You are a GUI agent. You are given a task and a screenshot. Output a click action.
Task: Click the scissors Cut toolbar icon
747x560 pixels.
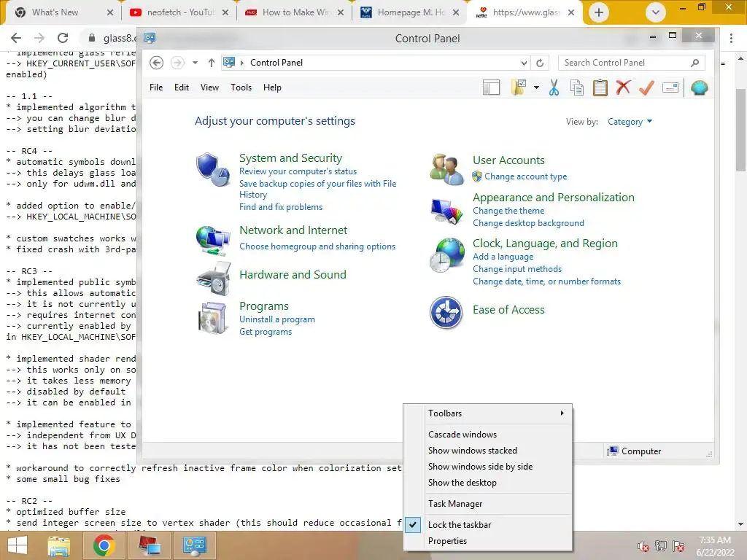tap(554, 87)
